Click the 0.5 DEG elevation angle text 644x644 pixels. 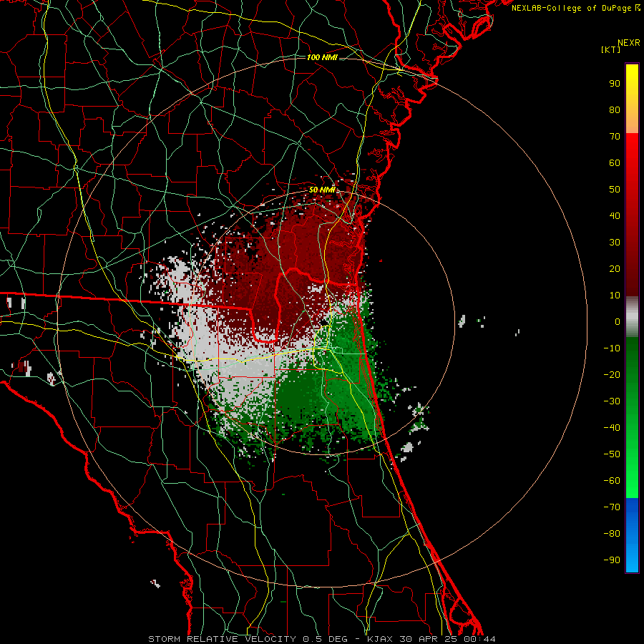(x=325, y=639)
